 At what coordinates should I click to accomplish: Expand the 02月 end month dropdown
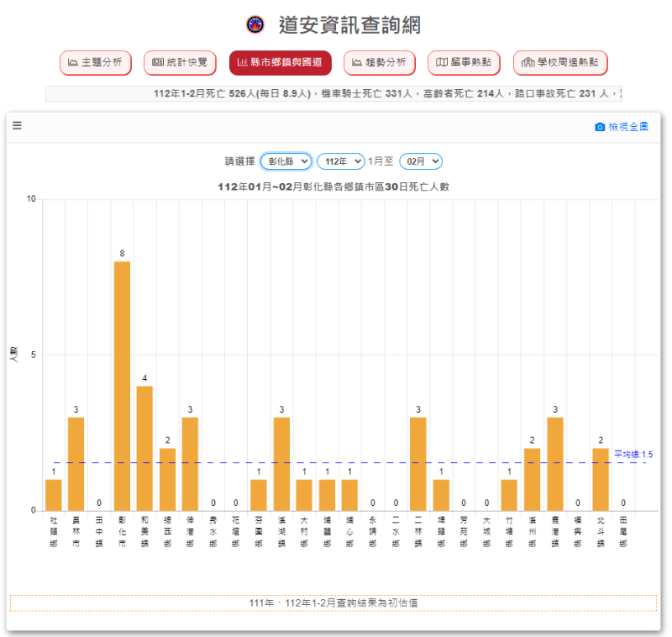pos(420,161)
